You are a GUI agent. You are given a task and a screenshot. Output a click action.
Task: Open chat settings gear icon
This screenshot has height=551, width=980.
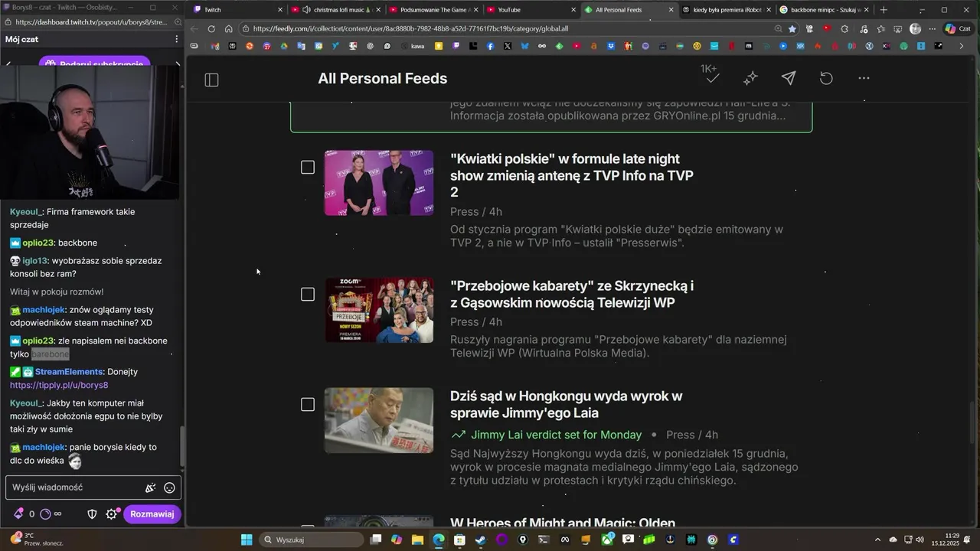pos(111,514)
